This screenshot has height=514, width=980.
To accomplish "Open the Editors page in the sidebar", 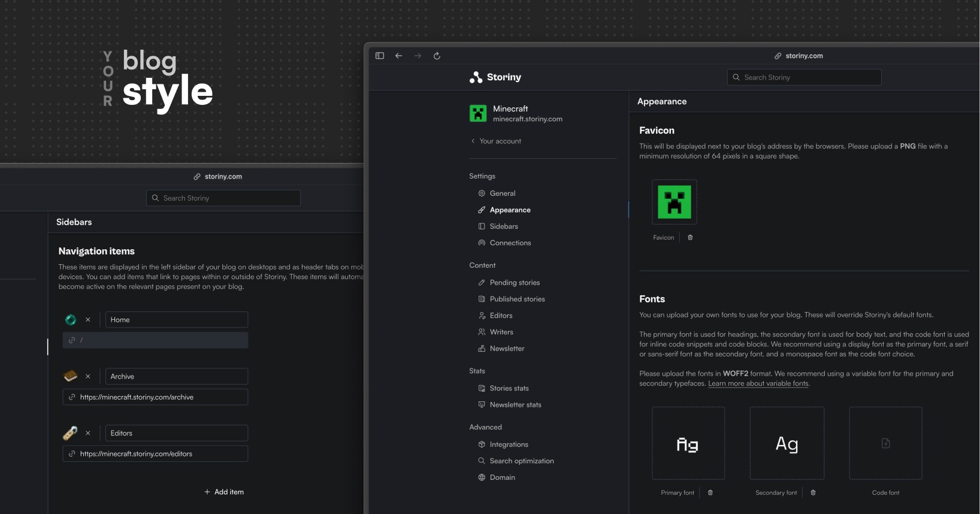I will click(495, 316).
